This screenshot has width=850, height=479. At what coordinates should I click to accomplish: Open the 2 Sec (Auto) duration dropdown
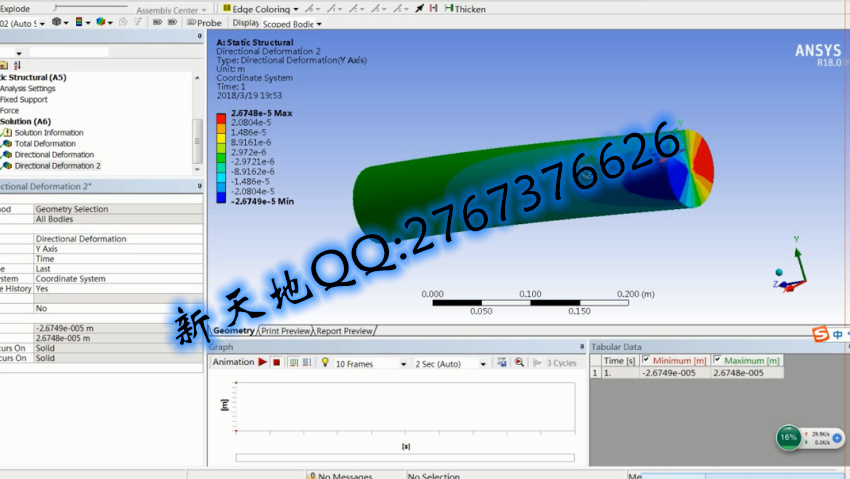(483, 364)
